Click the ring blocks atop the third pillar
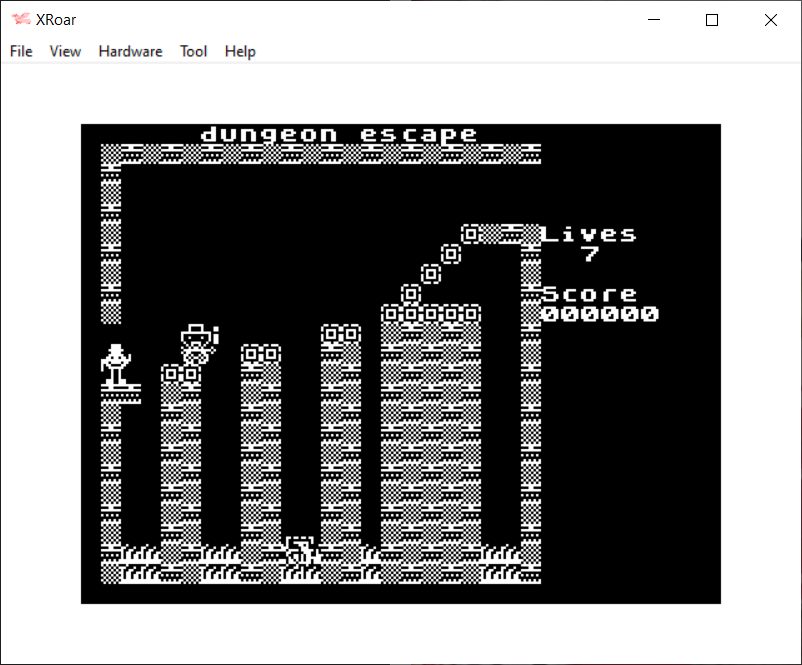The height and width of the screenshot is (665, 802). click(x=341, y=334)
